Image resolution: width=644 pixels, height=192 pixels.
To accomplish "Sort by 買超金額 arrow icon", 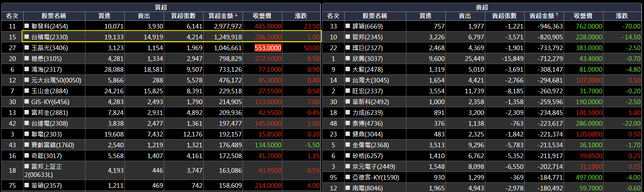I will click(x=236, y=15).
